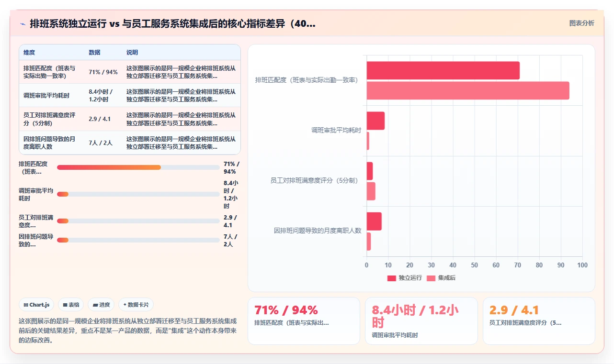Click the 维度 column header
614x364 pixels.
pos(29,52)
